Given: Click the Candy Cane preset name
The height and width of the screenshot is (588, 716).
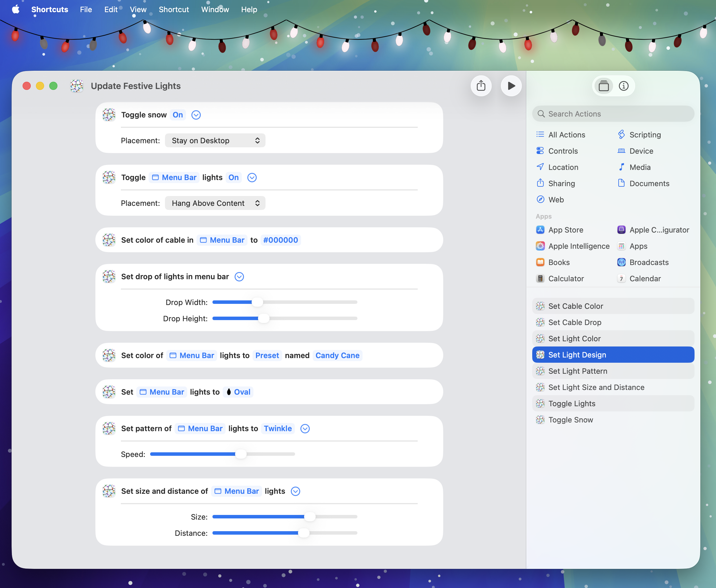Looking at the screenshot, I should click(337, 356).
